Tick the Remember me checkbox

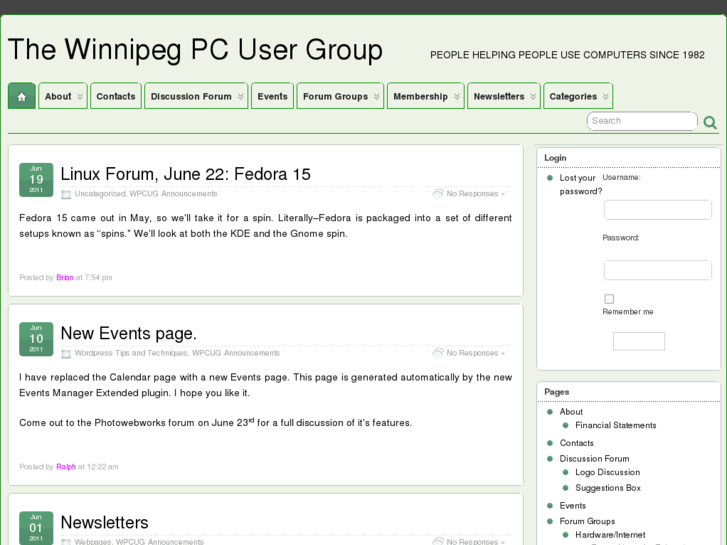609,299
